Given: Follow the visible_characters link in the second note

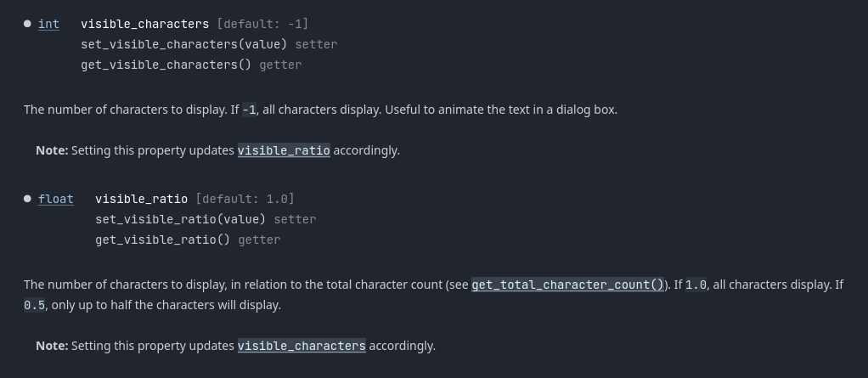Looking at the screenshot, I should point(302,346).
